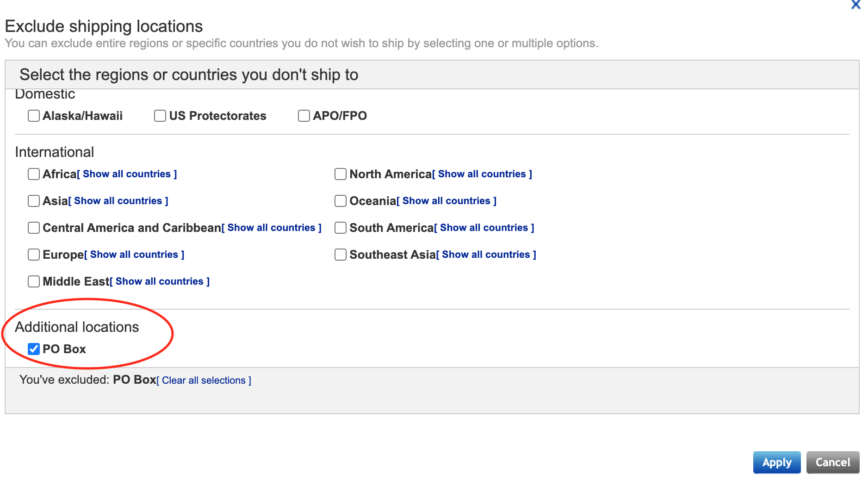Uncheck the PO Box checkbox
This screenshot has width=868, height=486.
(x=34, y=349)
